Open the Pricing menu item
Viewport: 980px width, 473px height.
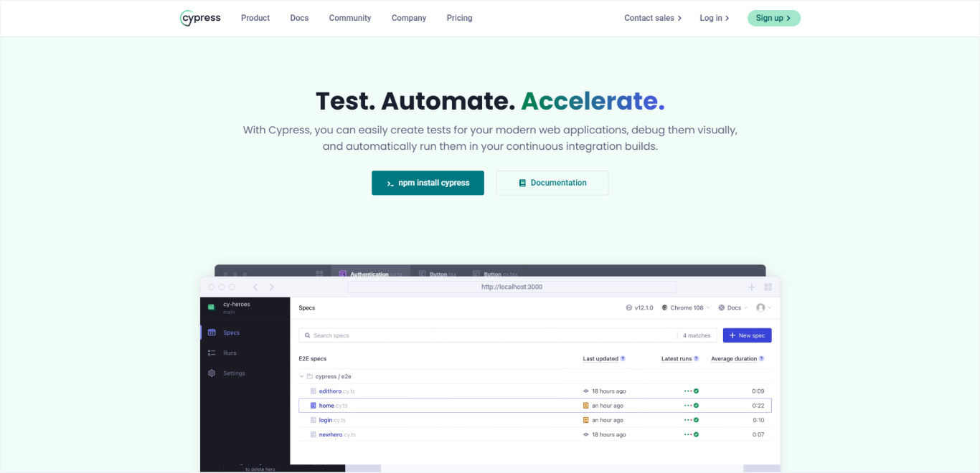click(x=459, y=18)
